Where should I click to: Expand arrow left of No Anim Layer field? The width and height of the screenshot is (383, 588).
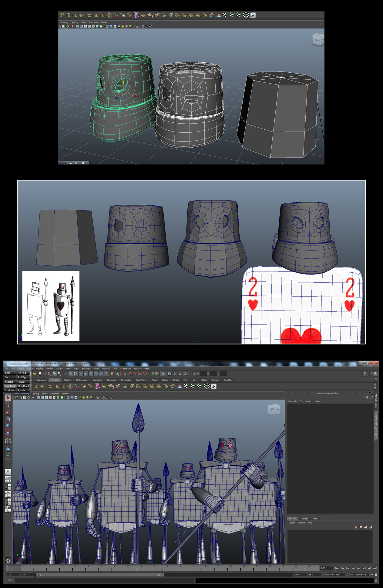(323, 574)
